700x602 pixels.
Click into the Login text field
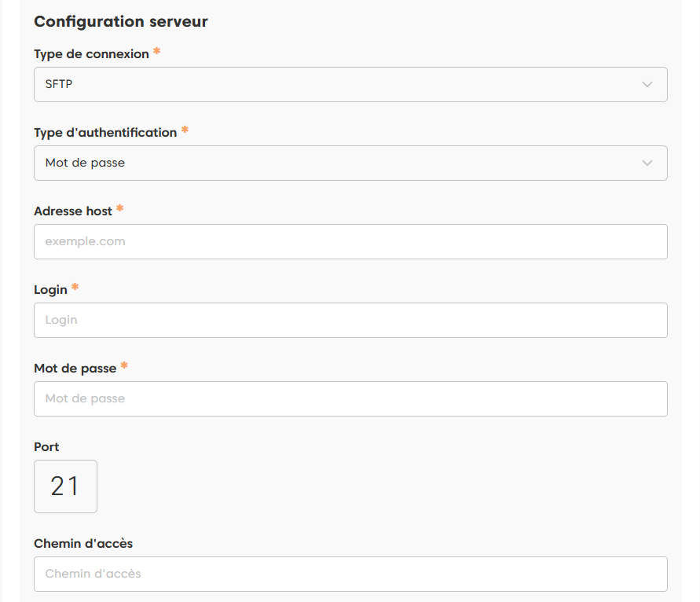click(x=350, y=320)
